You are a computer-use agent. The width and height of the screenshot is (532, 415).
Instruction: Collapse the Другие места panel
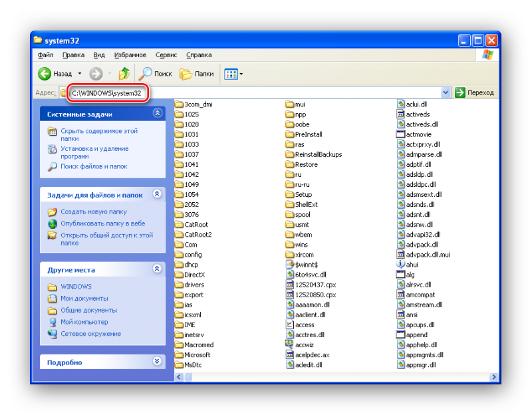point(157,269)
